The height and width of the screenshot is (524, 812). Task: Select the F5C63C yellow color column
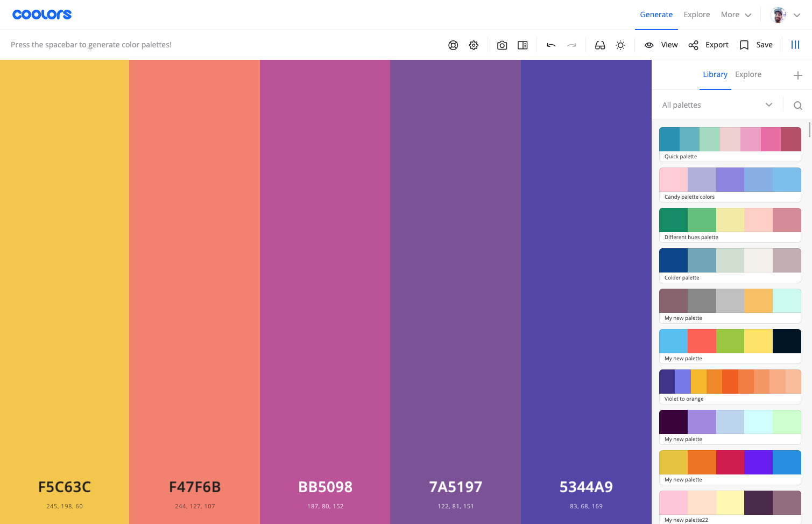click(65, 269)
